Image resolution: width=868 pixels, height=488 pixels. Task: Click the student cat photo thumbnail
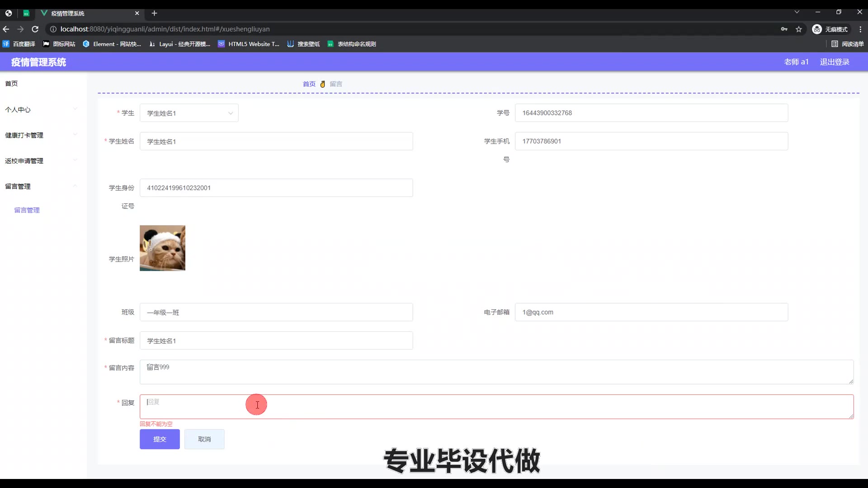(162, 248)
